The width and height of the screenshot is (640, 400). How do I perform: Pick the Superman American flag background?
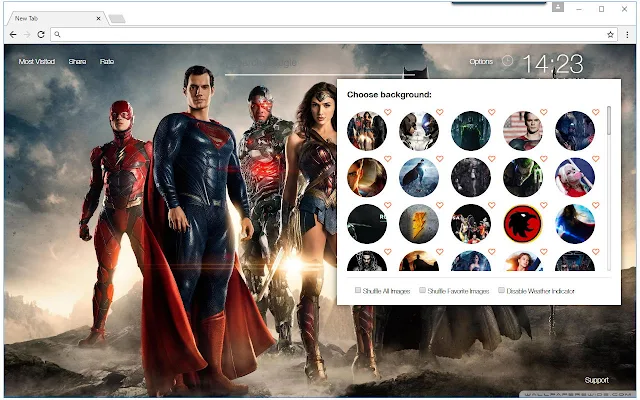pyautogui.click(x=523, y=131)
